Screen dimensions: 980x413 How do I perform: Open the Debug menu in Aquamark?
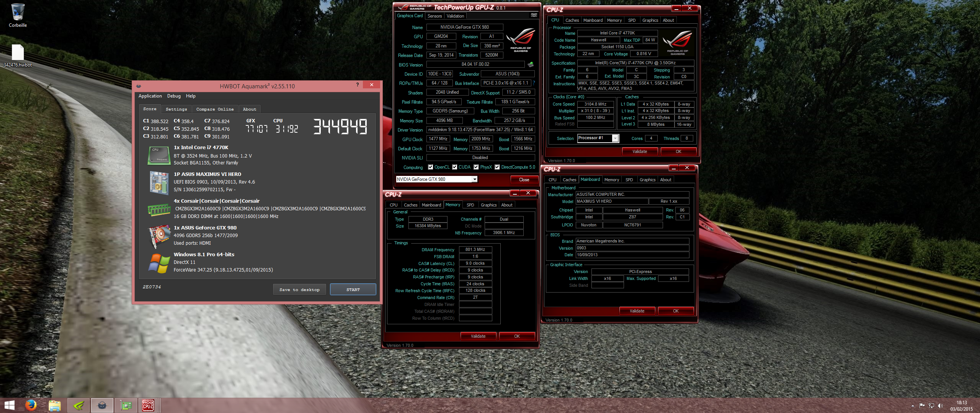click(x=174, y=96)
